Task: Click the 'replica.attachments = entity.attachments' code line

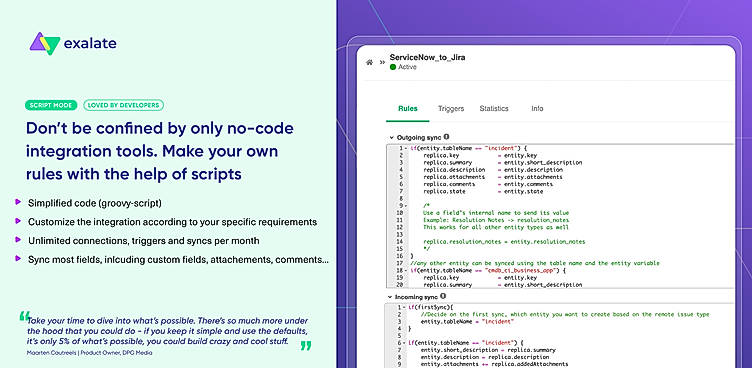Action: coord(493,177)
